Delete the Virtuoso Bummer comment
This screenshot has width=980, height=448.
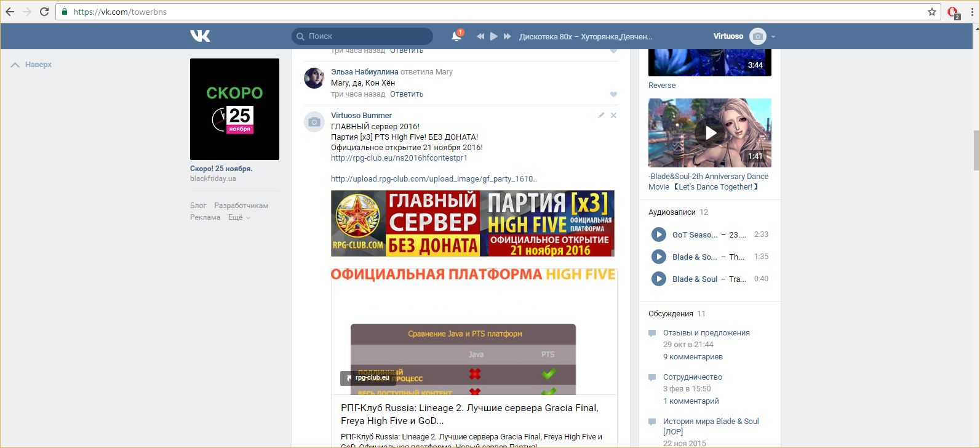tap(613, 115)
